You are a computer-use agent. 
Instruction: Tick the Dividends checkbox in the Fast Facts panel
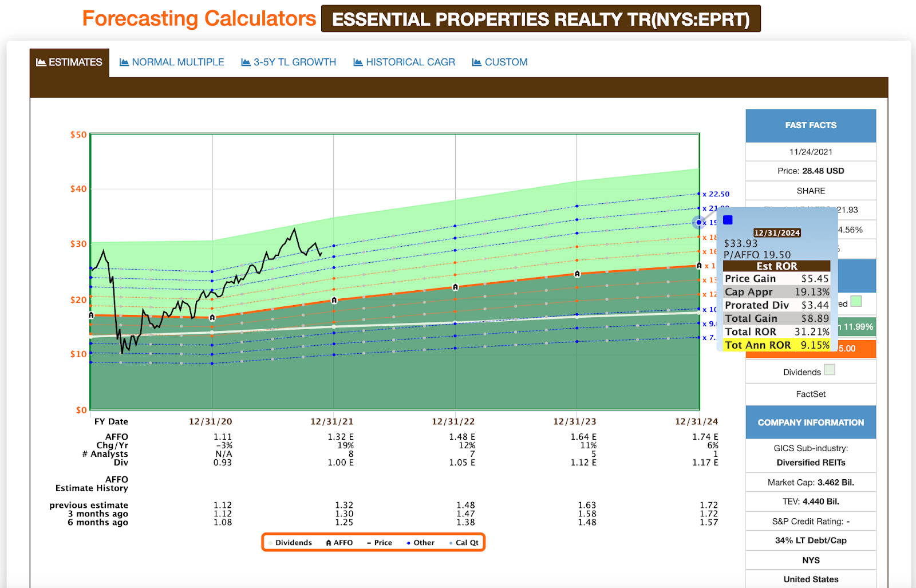(x=830, y=370)
